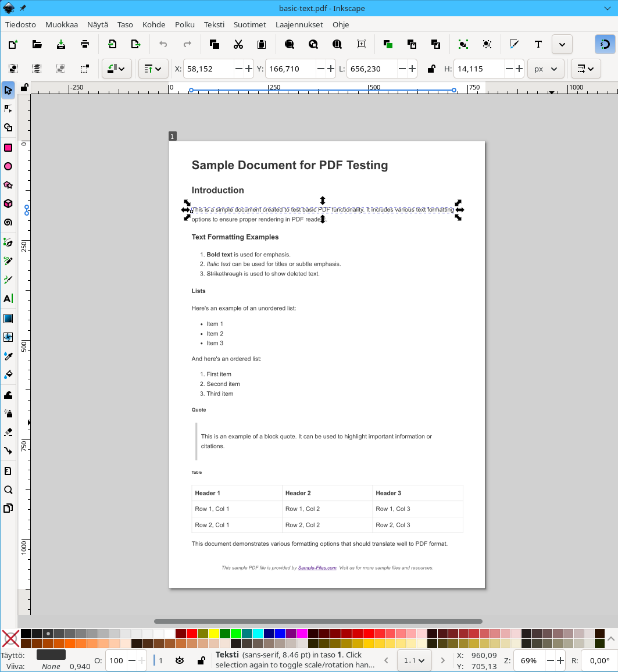Open the layer dropdown labeled 1.1

(x=414, y=660)
